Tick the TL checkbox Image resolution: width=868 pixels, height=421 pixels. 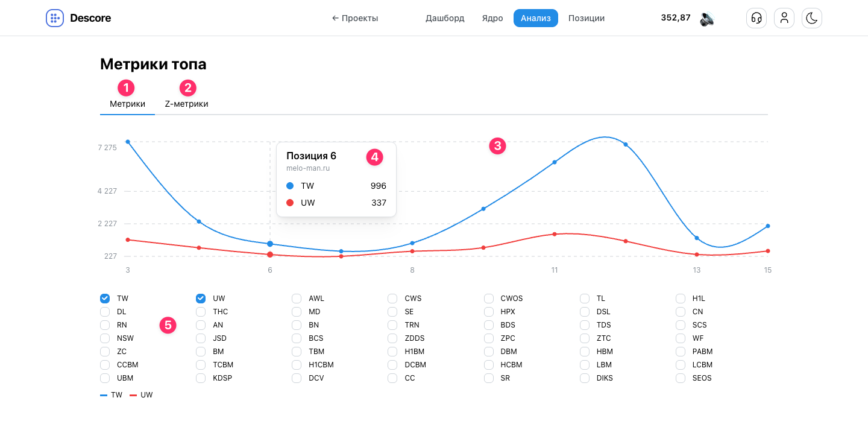[585, 299]
